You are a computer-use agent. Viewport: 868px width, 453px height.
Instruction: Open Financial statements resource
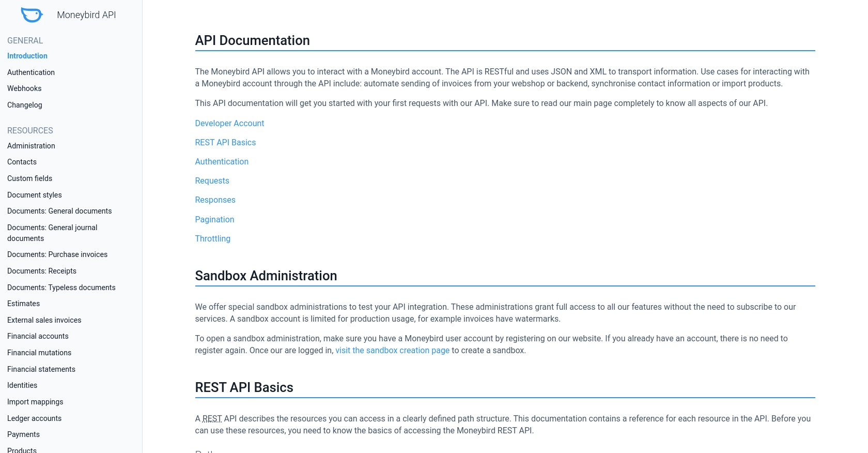pos(41,369)
